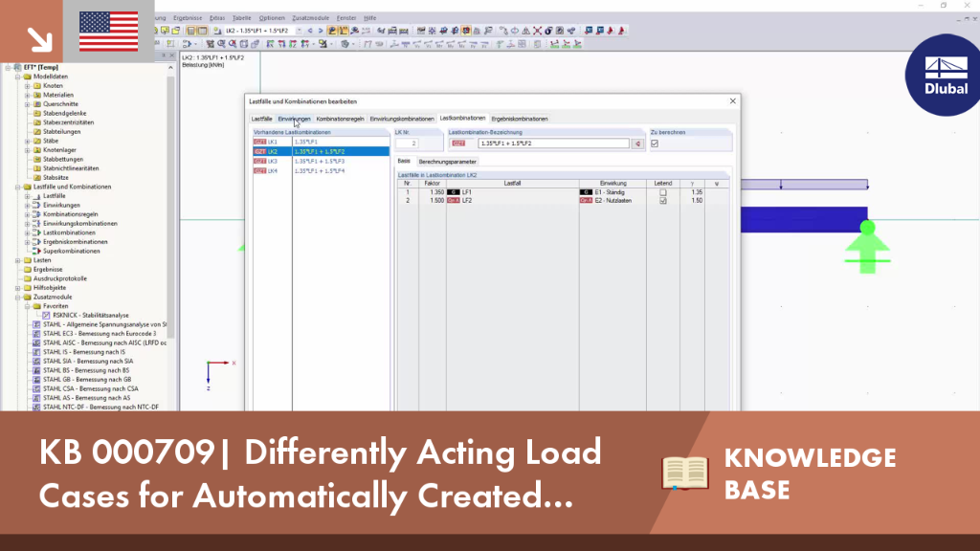Image resolution: width=980 pixels, height=551 pixels.
Task: Click the Dlubal logo badge
Action: [944, 76]
